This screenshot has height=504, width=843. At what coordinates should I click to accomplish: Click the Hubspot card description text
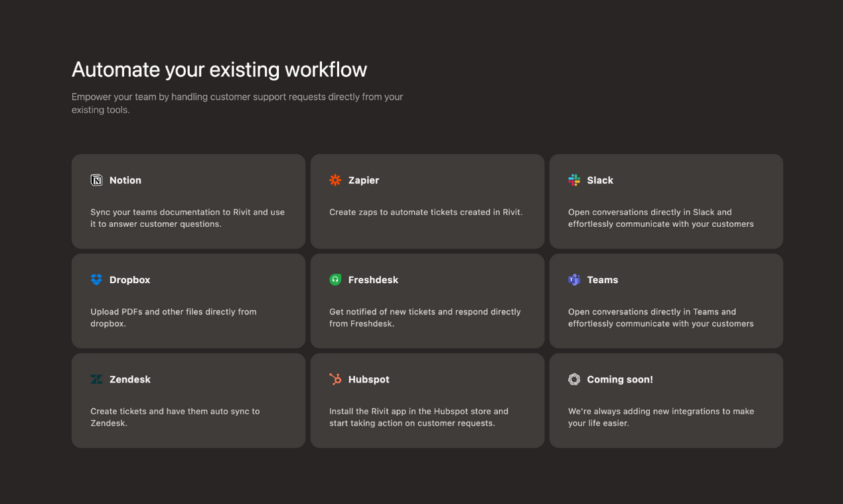pos(418,417)
